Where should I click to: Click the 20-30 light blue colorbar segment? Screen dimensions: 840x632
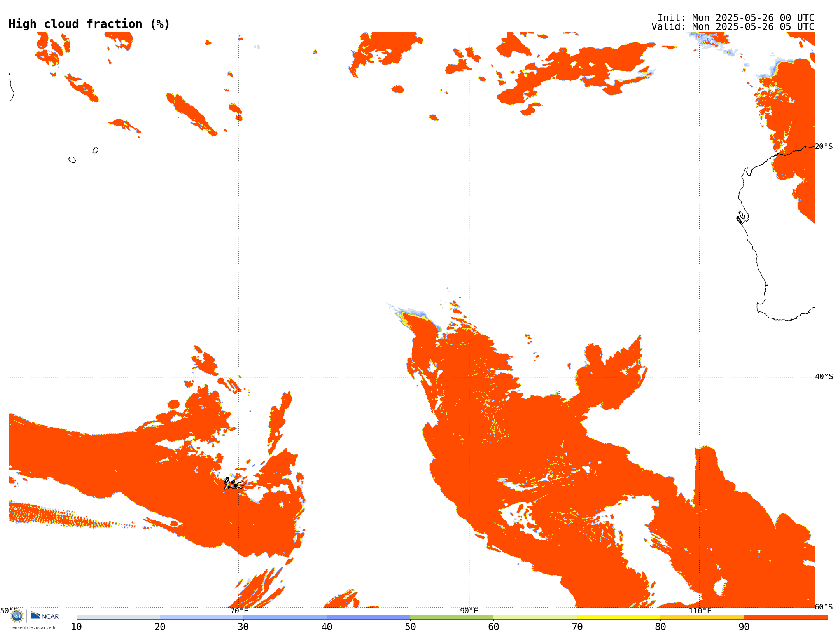(201, 617)
